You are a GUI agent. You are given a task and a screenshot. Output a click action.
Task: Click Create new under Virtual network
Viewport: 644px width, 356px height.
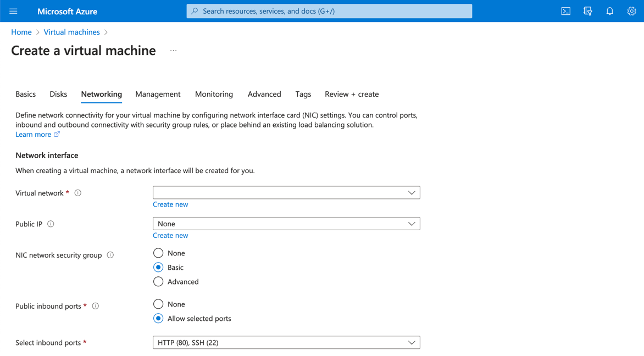170,204
